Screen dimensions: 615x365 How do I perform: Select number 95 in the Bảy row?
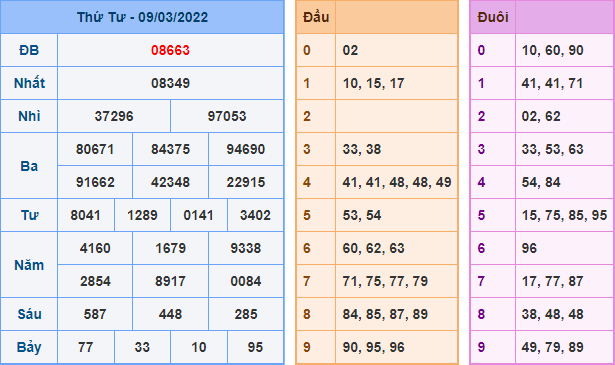click(255, 347)
